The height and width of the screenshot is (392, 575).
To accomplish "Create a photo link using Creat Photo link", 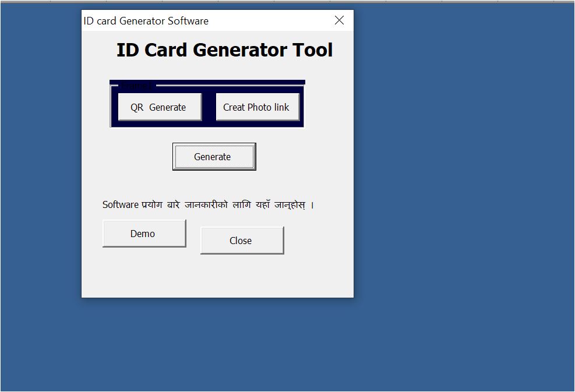I will [x=257, y=107].
